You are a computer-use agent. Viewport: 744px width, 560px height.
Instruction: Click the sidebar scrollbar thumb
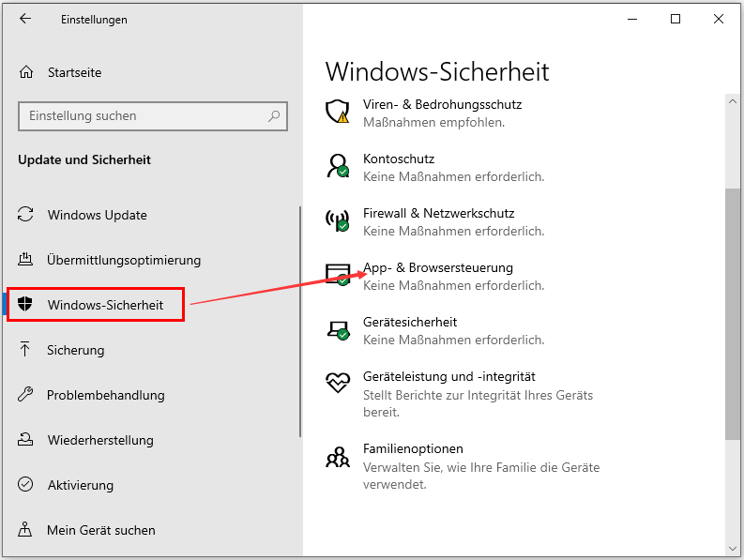click(300, 322)
